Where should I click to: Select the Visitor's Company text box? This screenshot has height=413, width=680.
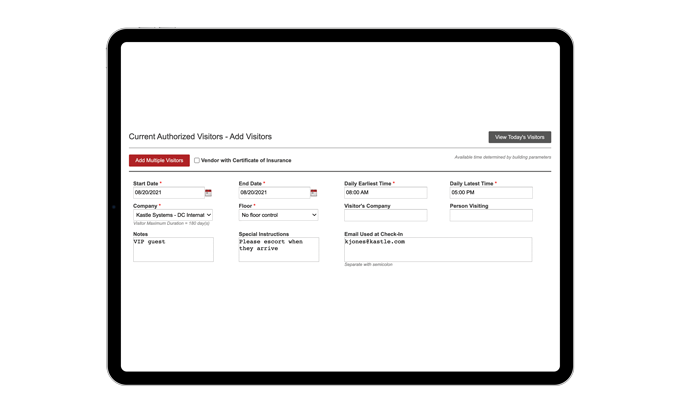click(x=385, y=215)
